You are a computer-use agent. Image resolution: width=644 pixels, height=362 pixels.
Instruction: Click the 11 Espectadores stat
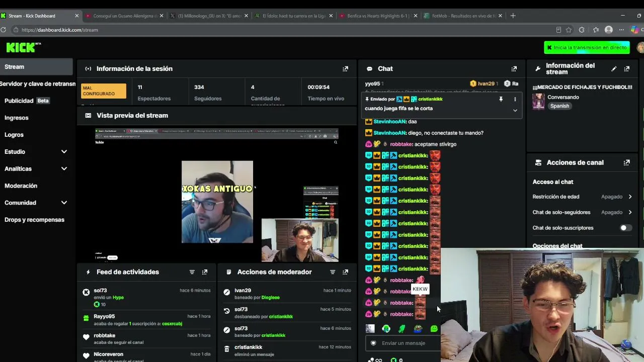154,93
